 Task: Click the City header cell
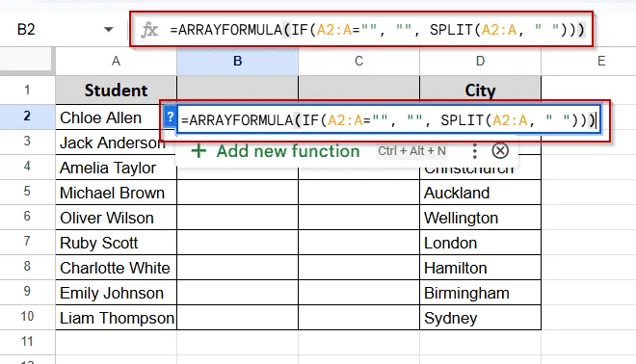point(480,90)
